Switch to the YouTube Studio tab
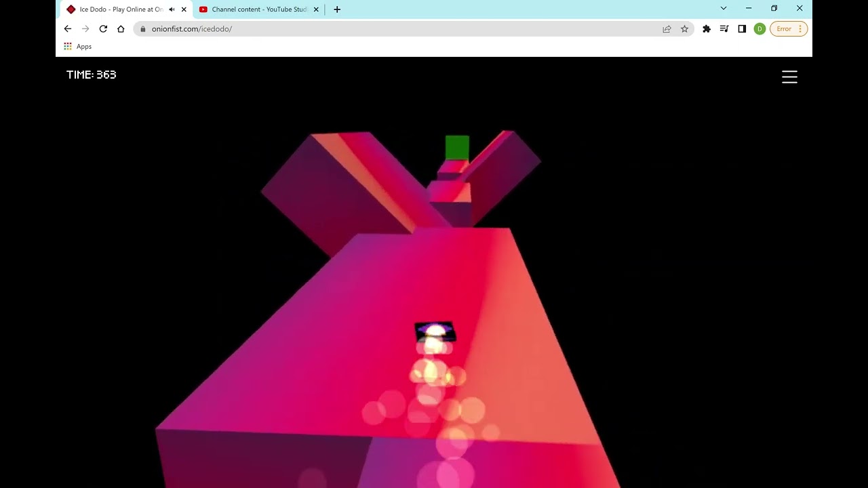 258,9
